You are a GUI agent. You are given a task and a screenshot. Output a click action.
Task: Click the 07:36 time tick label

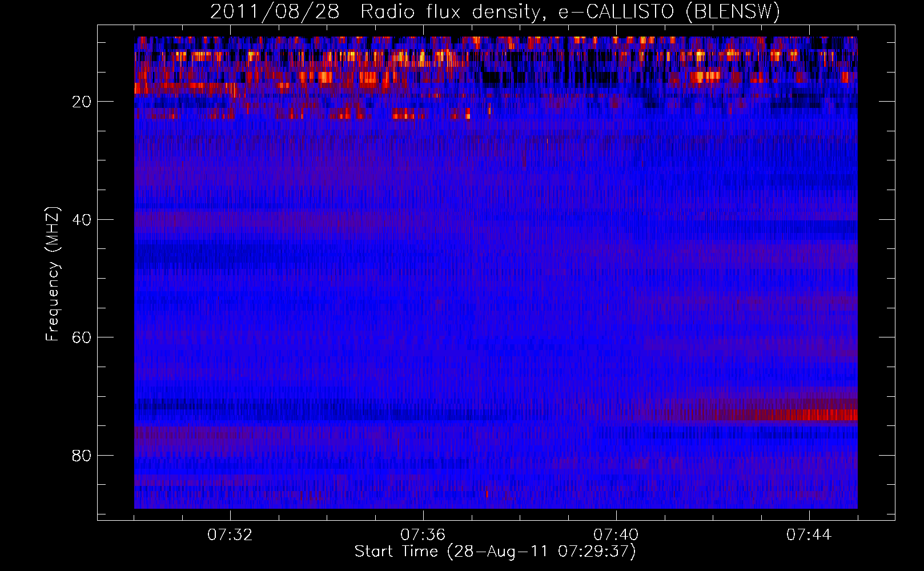pos(423,535)
